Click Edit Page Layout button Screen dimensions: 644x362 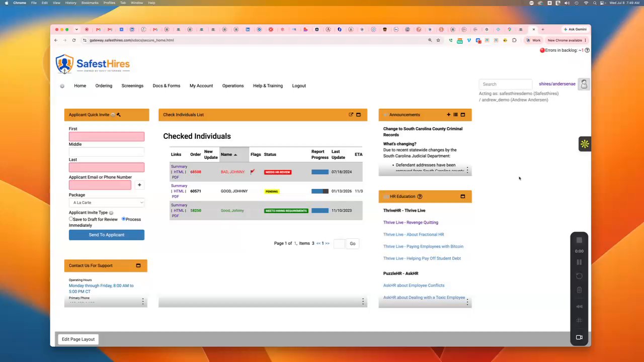[x=78, y=339]
